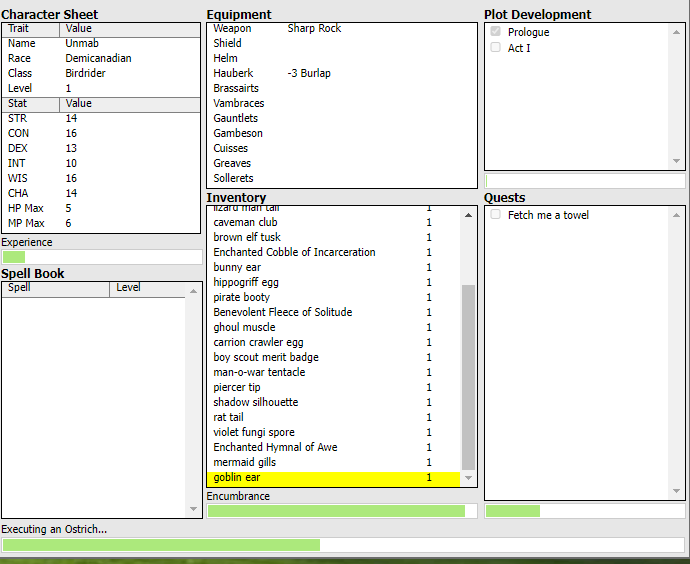
Task: Click the Quests list scroll down arrow
Action: (677, 492)
